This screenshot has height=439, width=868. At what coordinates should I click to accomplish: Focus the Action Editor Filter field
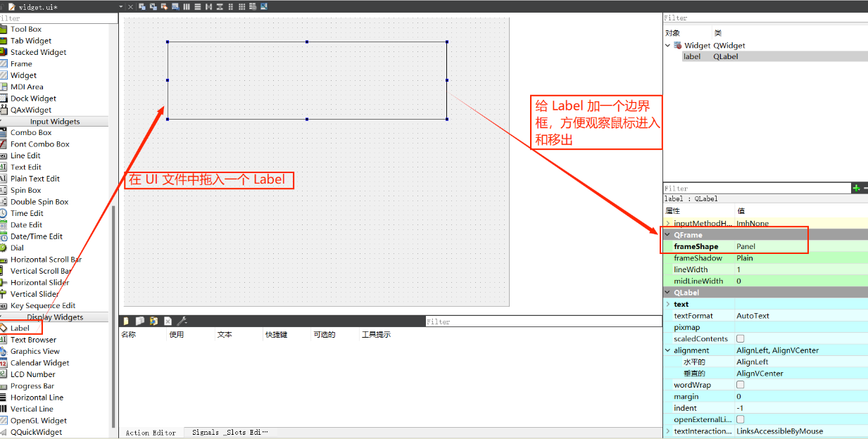pos(542,322)
